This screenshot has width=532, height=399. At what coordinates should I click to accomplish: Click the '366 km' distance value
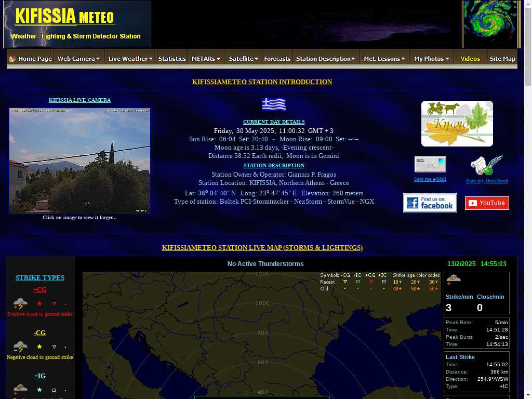point(499,371)
